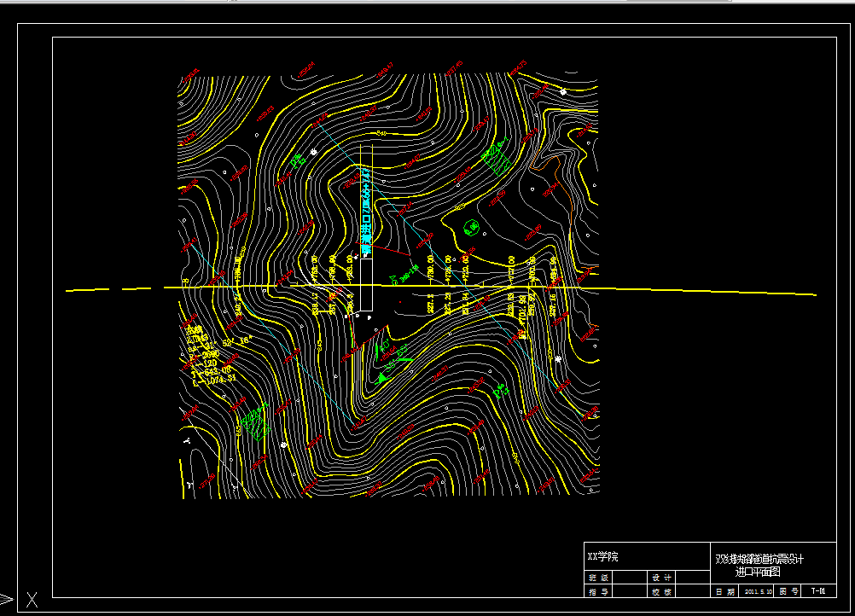
Task: Pick the date value 2011.5.10
Action: (x=758, y=591)
